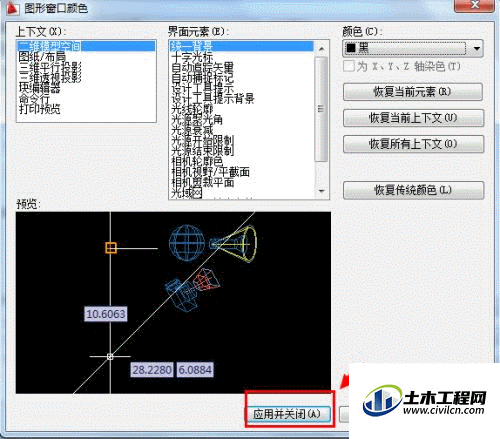Choose 自动追踪矢量 element
The image size is (500, 439).
[x=202, y=67]
